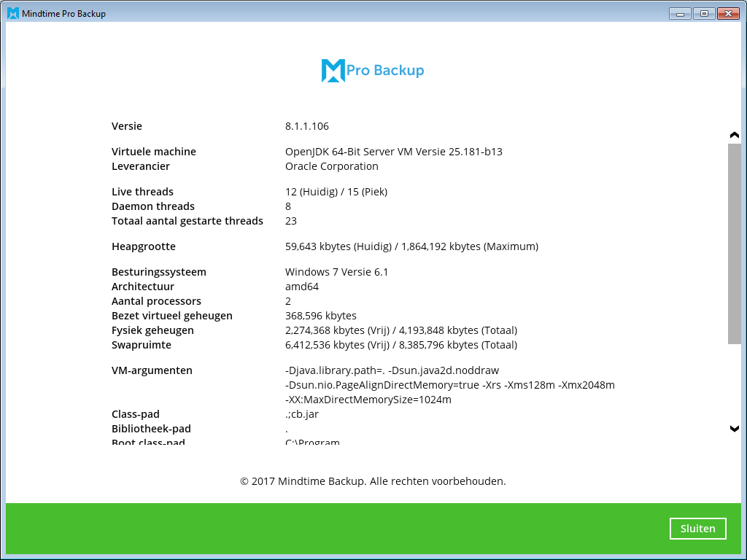Image resolution: width=747 pixels, height=560 pixels.
Task: Click the 'Class-pad' label
Action: click(135, 414)
